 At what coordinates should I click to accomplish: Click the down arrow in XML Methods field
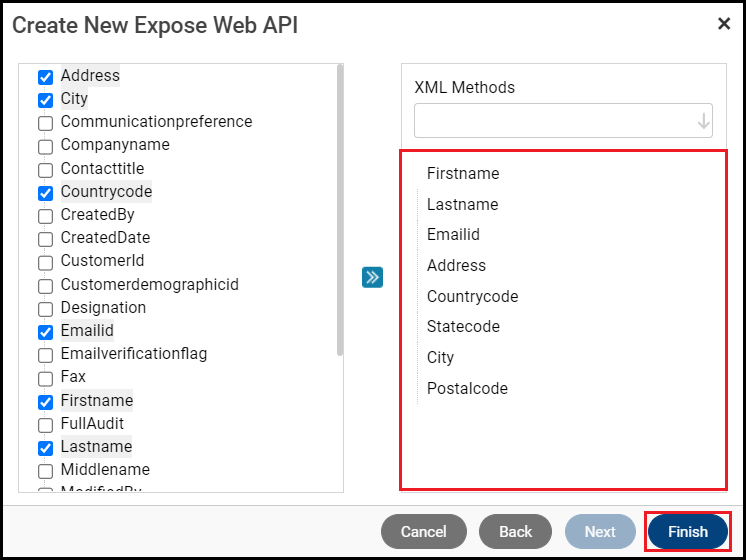[703, 121]
